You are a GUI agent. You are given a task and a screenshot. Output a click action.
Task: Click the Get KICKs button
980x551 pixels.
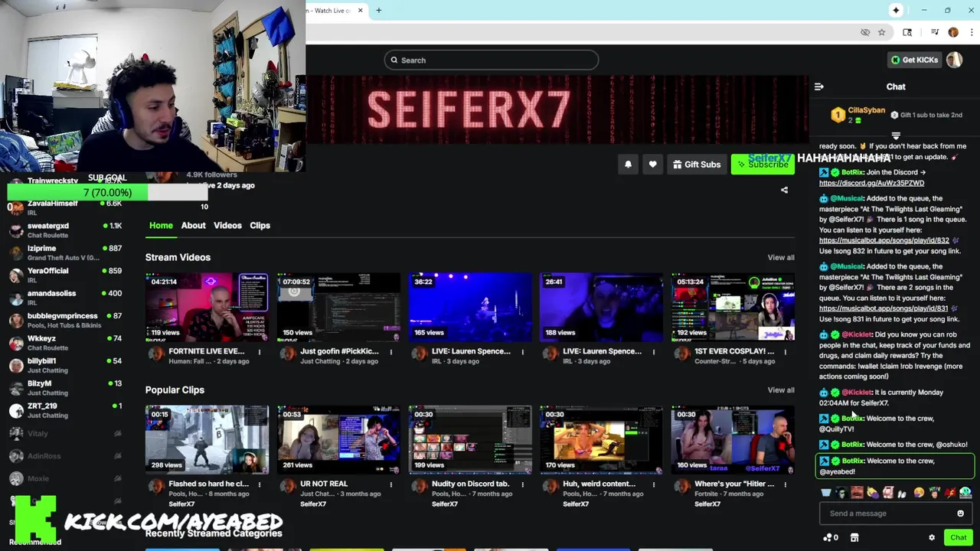tap(914, 60)
